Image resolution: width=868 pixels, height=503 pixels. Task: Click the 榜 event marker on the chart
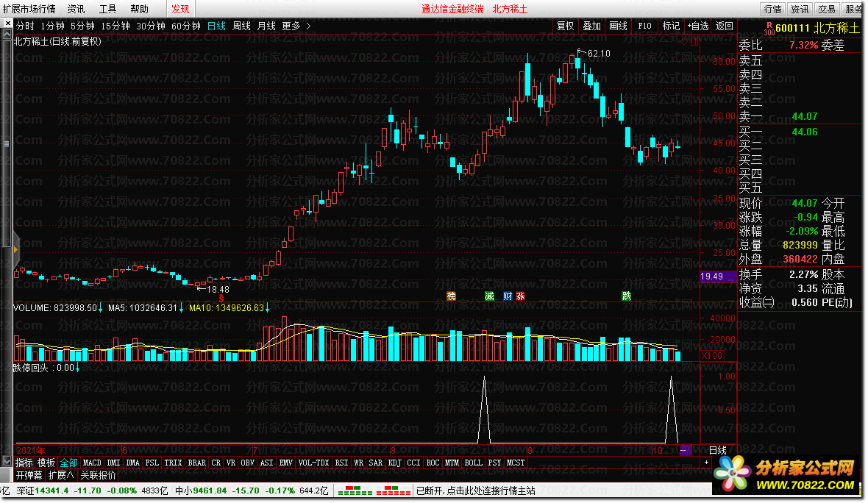pos(451,296)
